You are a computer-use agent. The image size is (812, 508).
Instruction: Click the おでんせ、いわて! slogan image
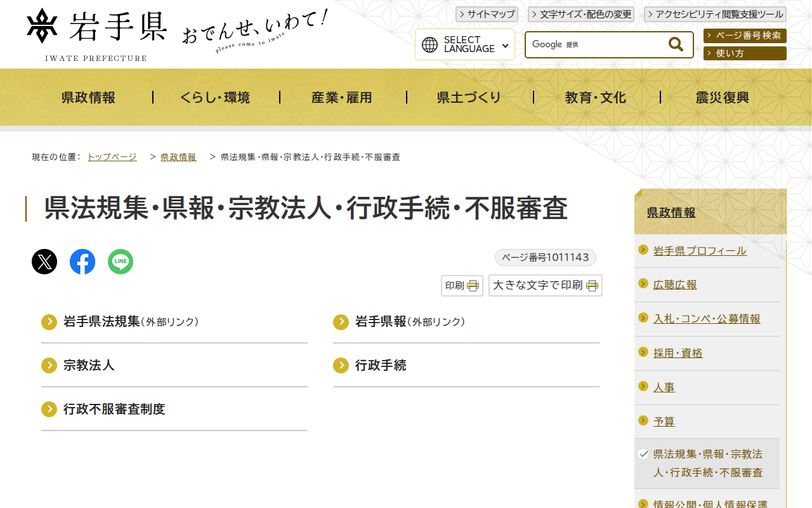point(256,32)
